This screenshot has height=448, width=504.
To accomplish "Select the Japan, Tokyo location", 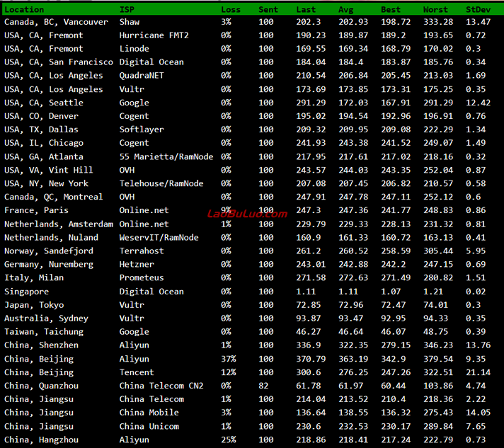I will pos(34,305).
